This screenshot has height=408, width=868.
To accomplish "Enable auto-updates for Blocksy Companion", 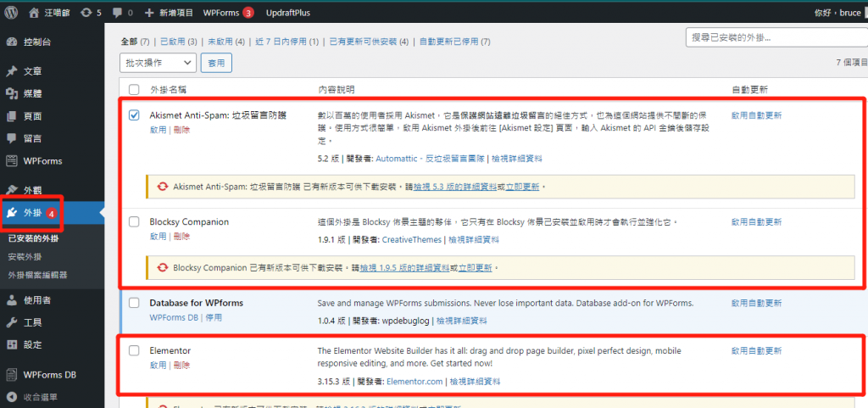I will 757,222.
